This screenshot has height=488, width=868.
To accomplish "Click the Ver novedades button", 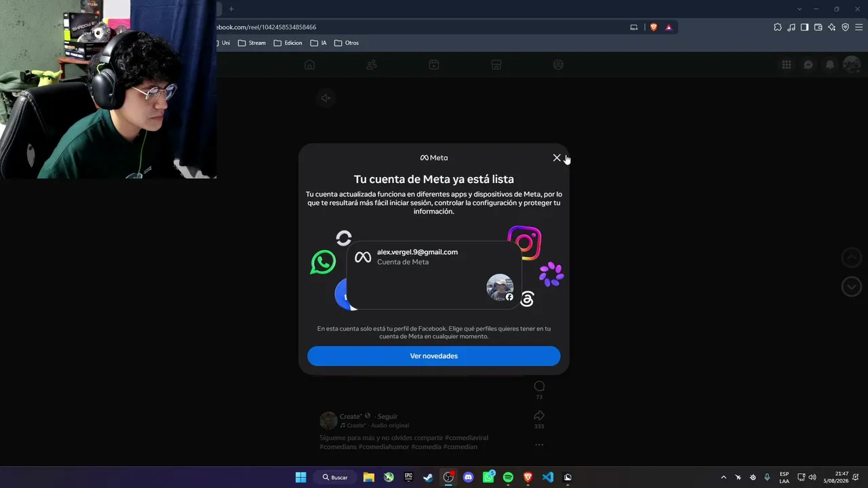I will (x=434, y=356).
